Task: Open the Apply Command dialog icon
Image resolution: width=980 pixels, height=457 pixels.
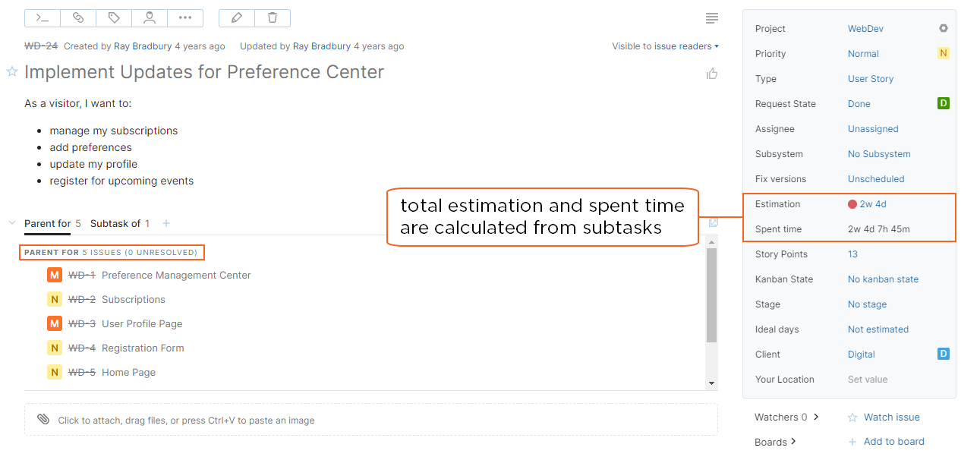Action: click(42, 17)
